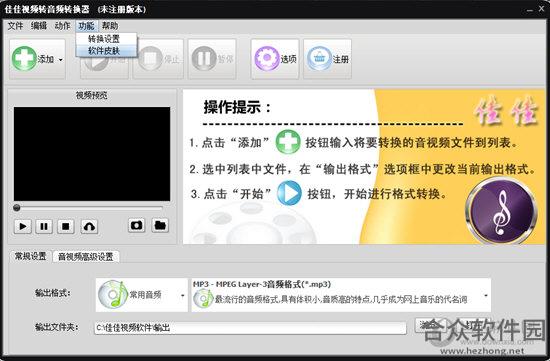Open the MP3 output format dropdown
The image size is (550, 361).
tap(341, 295)
